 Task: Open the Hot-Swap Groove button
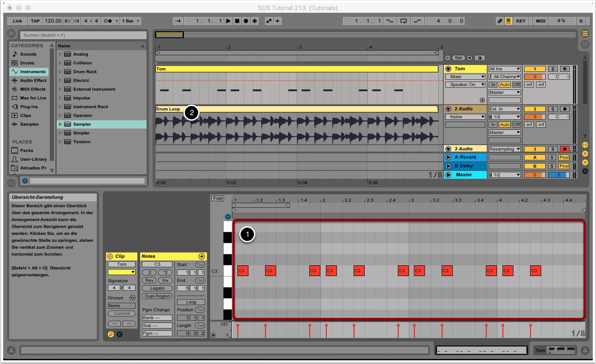click(132, 298)
